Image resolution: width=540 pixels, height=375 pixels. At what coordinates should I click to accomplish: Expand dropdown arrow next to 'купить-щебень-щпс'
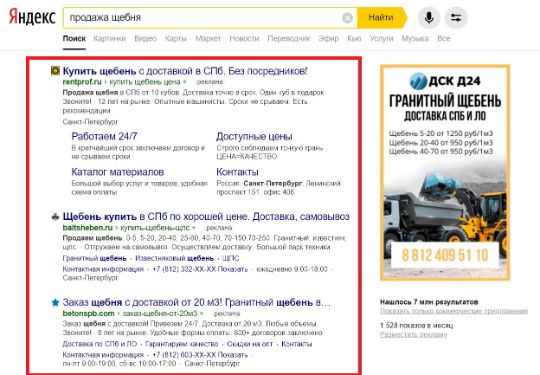pos(194,228)
